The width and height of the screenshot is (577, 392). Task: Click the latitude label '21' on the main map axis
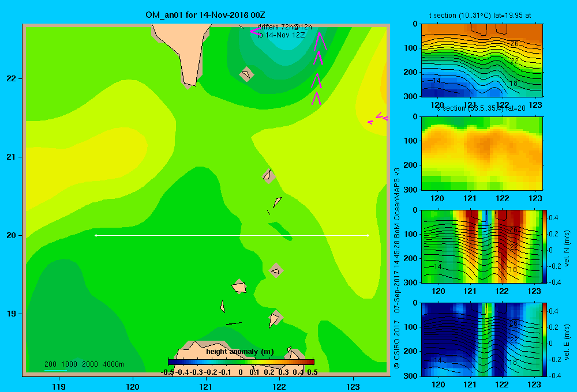[x=12, y=157]
